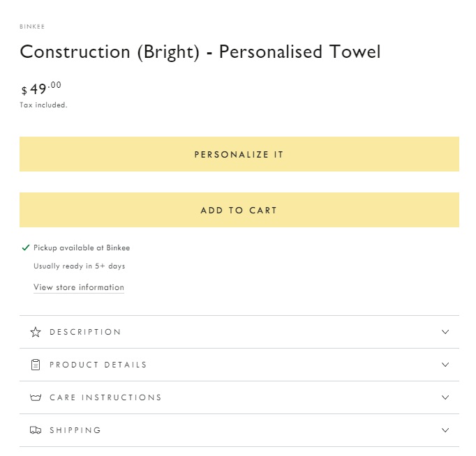
Task: Open the View store information link
Action: pos(79,287)
